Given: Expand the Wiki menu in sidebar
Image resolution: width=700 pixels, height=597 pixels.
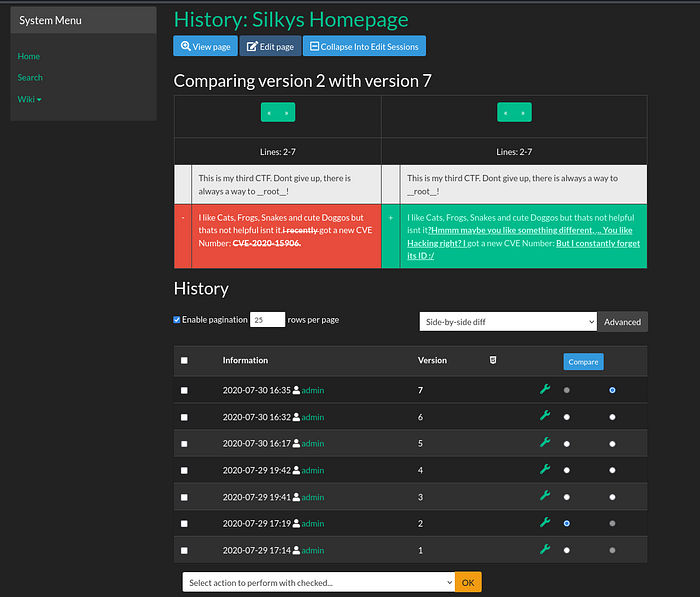Looking at the screenshot, I should point(29,99).
